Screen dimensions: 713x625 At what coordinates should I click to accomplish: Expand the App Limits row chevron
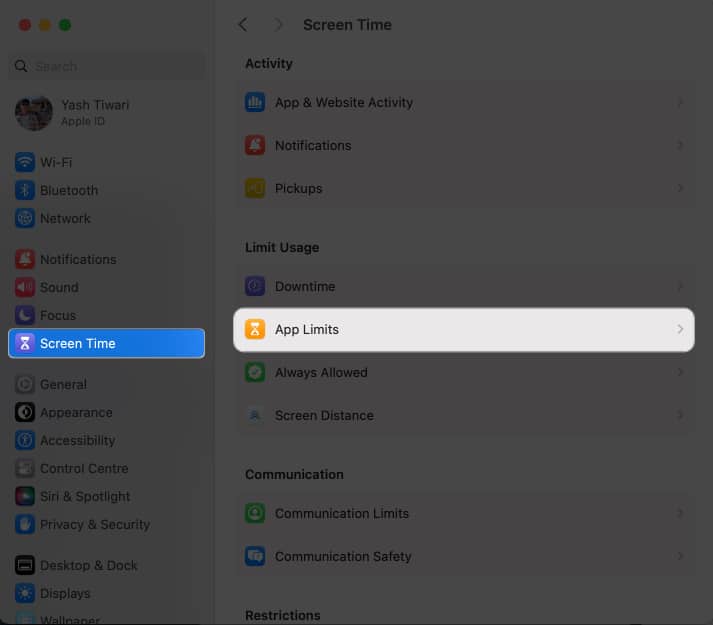point(680,329)
